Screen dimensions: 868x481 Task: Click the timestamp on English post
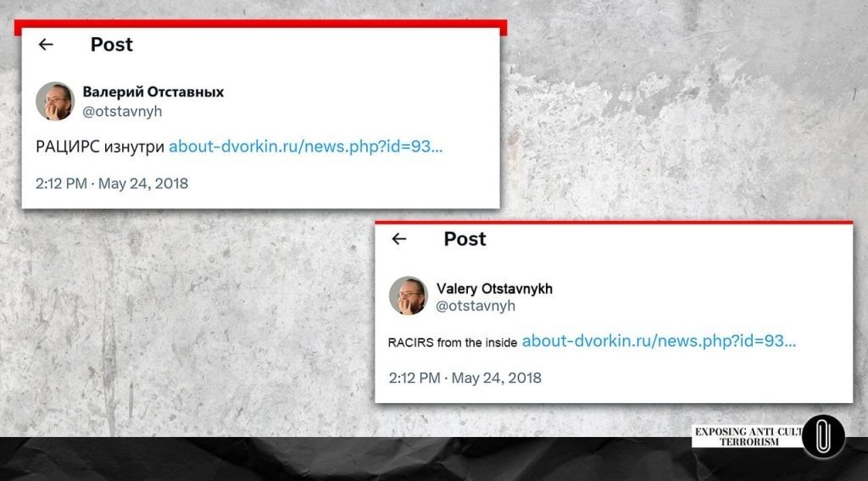[465, 379]
